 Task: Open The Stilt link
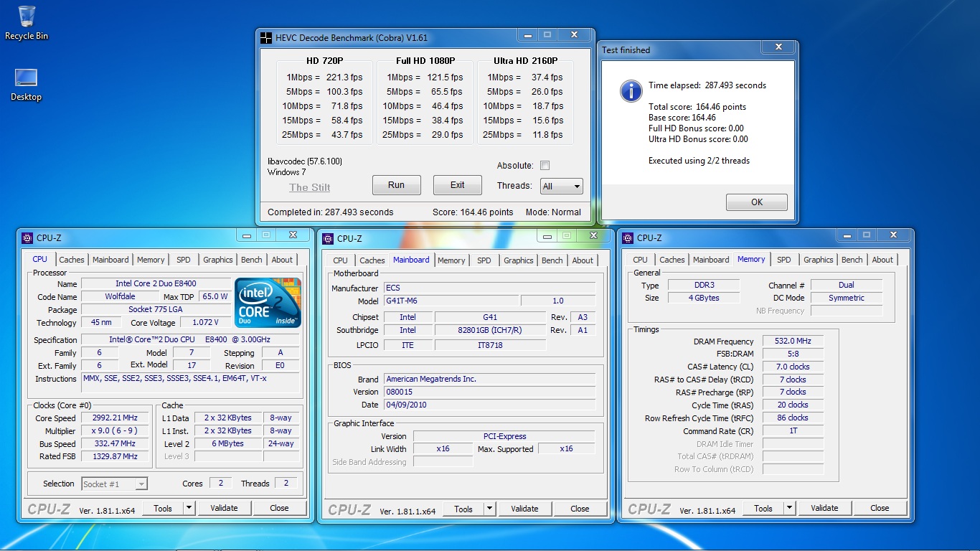coord(310,187)
